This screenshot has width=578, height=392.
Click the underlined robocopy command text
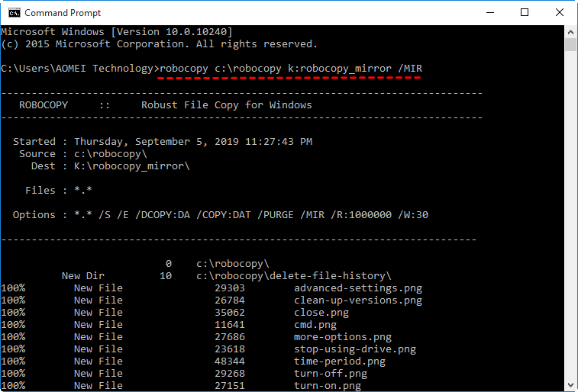tap(290, 69)
